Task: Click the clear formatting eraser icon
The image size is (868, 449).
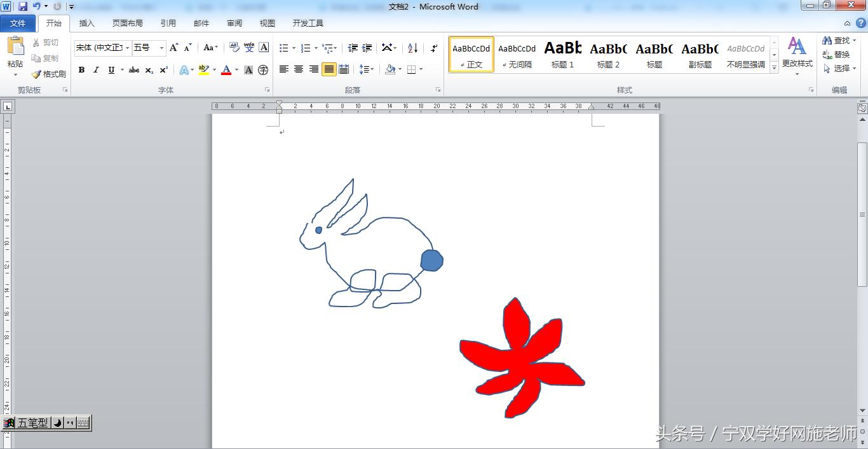Action: pos(234,48)
